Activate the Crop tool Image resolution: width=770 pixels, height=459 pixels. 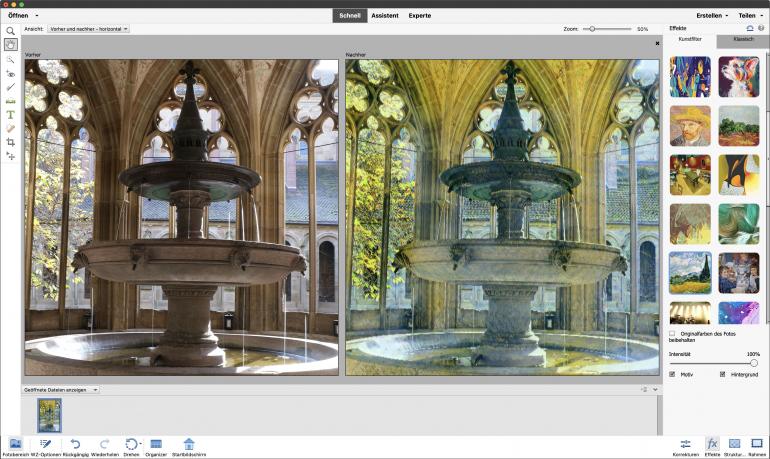(x=11, y=143)
